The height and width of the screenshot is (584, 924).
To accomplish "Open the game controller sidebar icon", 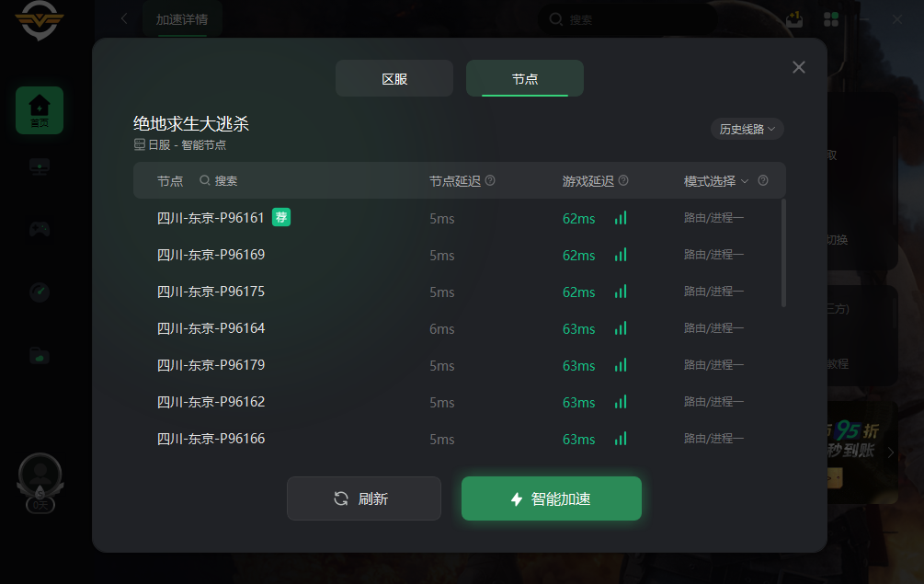I will (x=40, y=229).
